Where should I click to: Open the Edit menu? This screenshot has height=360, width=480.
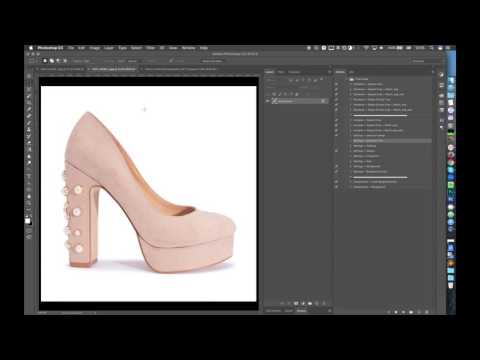(81, 48)
